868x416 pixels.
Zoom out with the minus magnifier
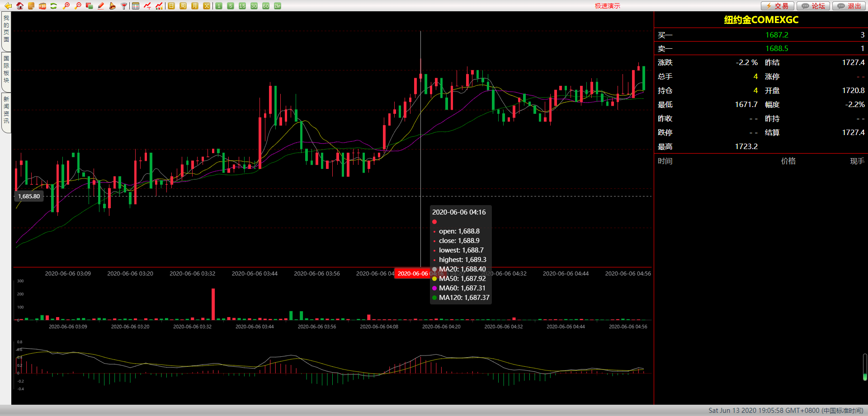pyautogui.click(x=78, y=6)
